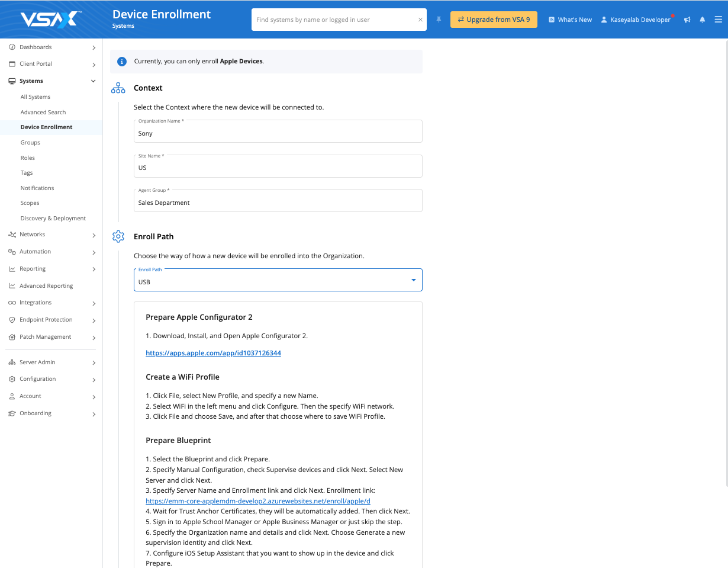728x568 pixels.
Task: Select Device Enrollment in sidebar
Action: coord(46,127)
